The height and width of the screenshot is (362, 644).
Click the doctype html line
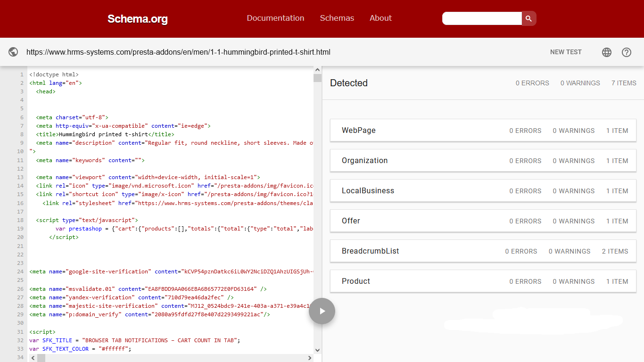pyautogui.click(x=54, y=74)
